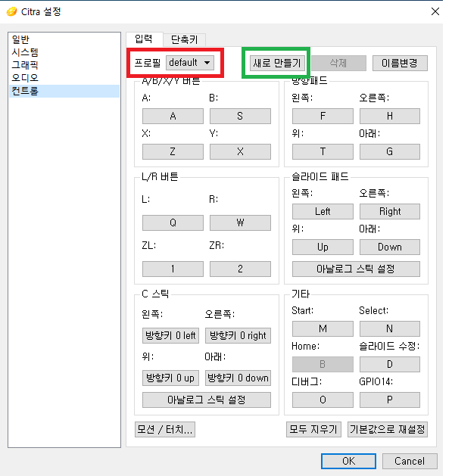Confirm with the OK button

pos(348,461)
